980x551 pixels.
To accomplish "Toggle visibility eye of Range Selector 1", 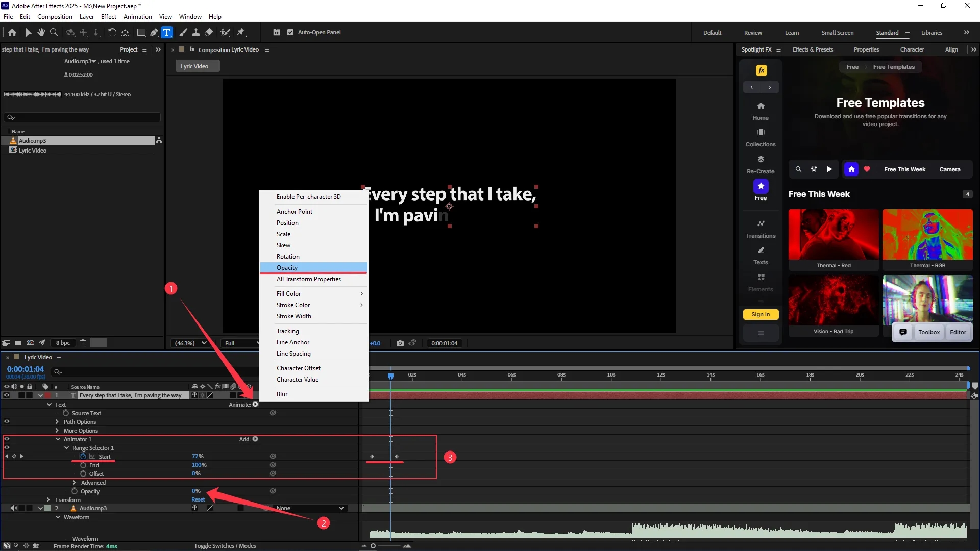I will click(7, 447).
